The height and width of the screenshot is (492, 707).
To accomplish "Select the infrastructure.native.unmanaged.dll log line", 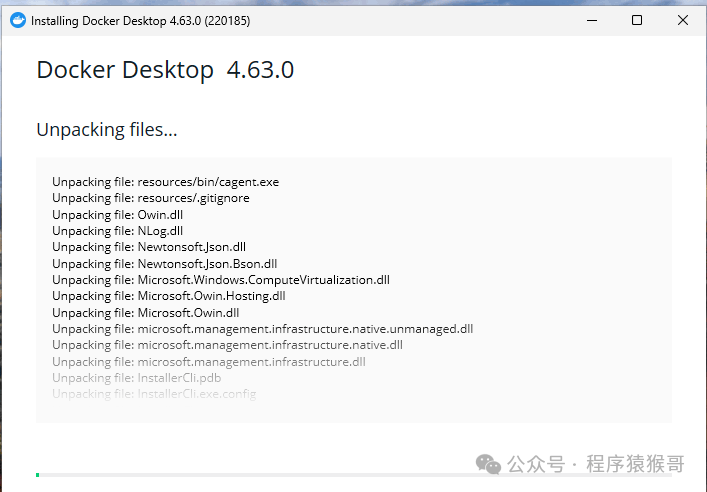I will [x=262, y=329].
